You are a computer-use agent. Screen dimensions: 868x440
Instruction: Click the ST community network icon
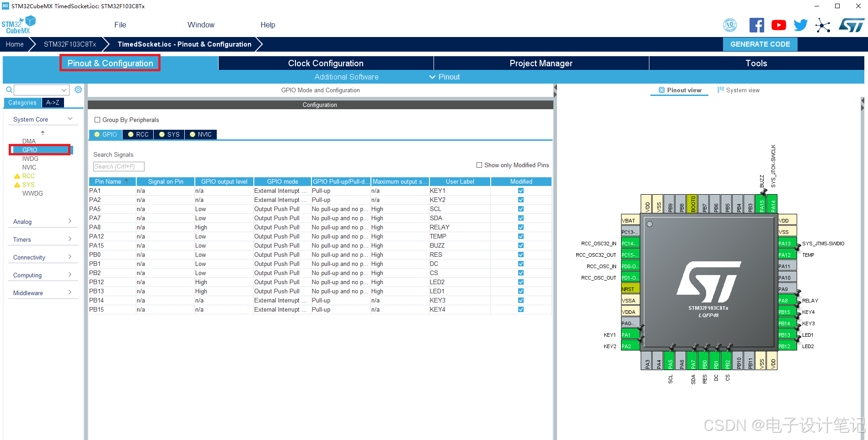pos(823,25)
